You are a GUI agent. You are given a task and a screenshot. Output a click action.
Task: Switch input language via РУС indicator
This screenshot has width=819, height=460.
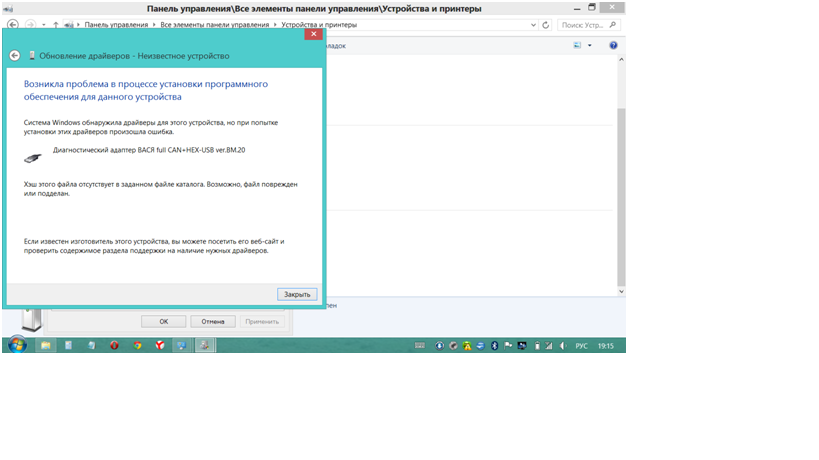(581, 346)
